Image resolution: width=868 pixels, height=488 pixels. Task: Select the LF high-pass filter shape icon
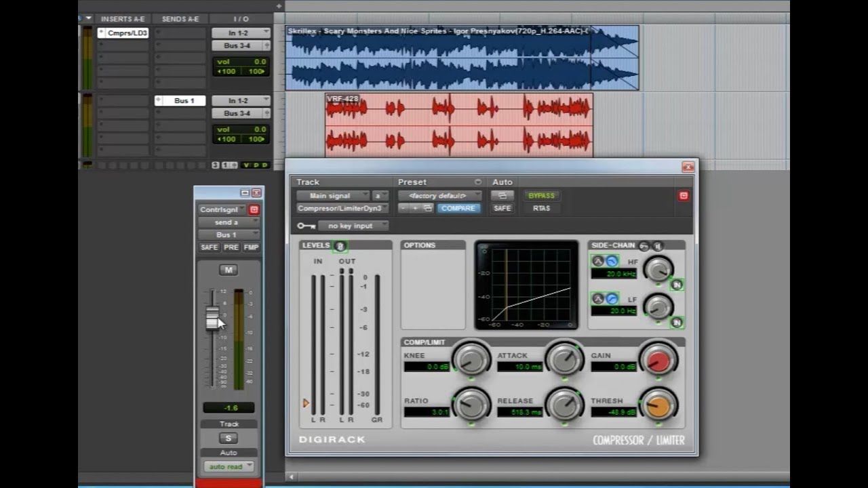612,299
